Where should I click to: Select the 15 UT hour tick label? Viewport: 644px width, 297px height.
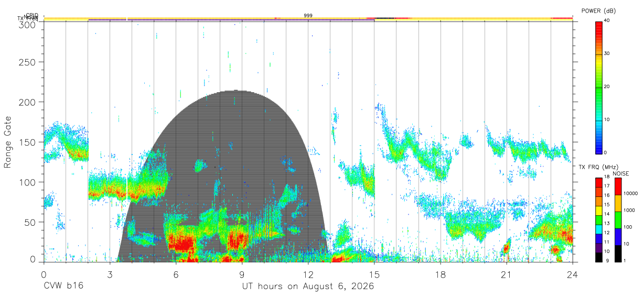click(374, 273)
